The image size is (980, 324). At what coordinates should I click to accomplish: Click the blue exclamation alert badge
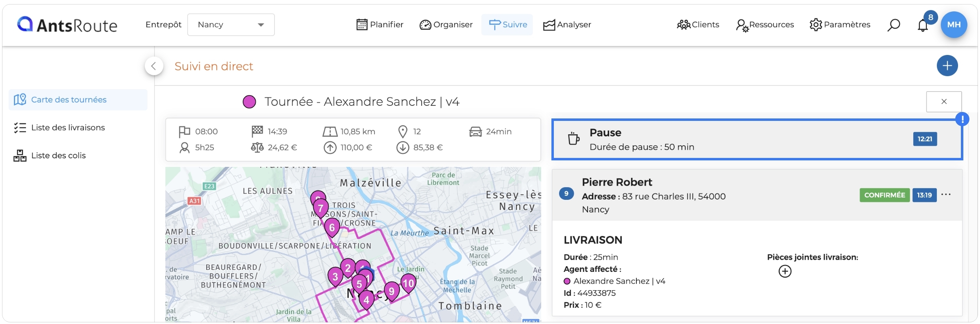point(962,119)
